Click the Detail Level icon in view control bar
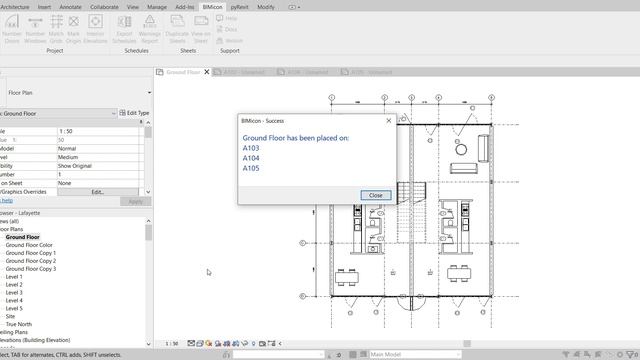This screenshot has height=360, width=640. click(x=191, y=343)
